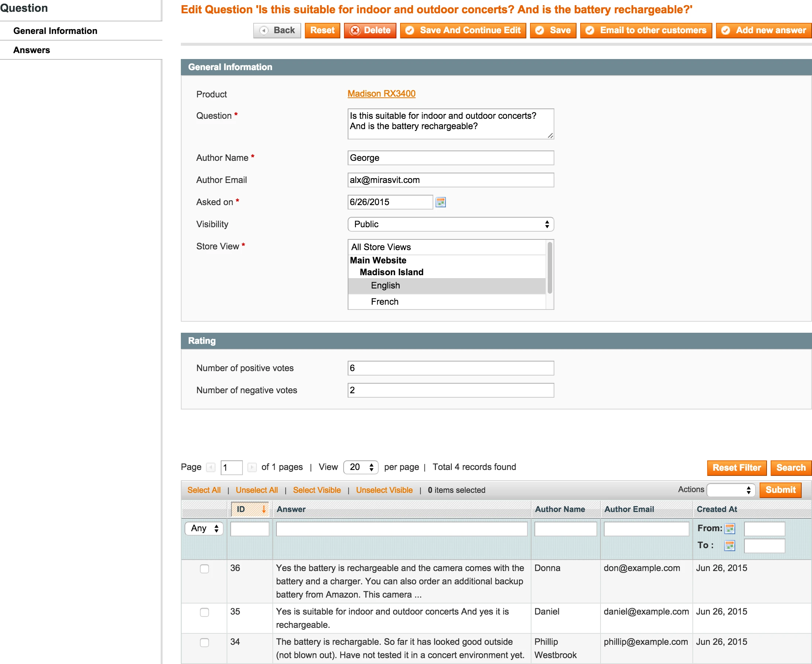Click the next page arrow in the pager
812x664 pixels.
coord(252,467)
